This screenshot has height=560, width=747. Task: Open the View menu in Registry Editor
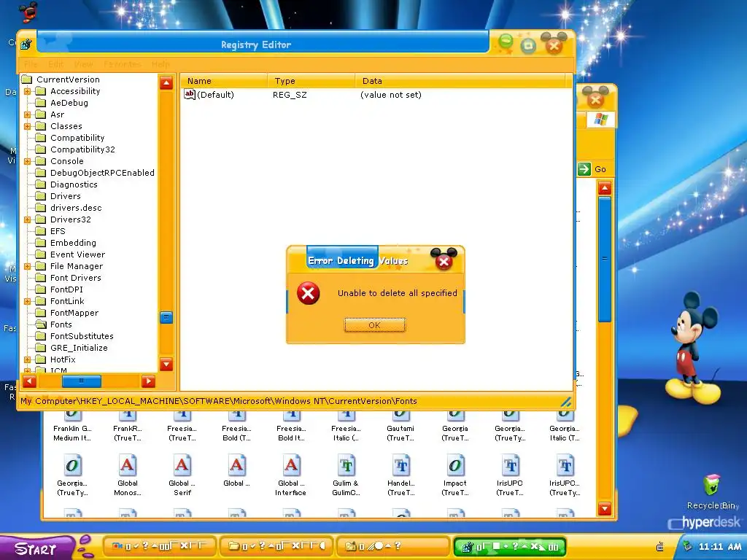[x=83, y=64]
